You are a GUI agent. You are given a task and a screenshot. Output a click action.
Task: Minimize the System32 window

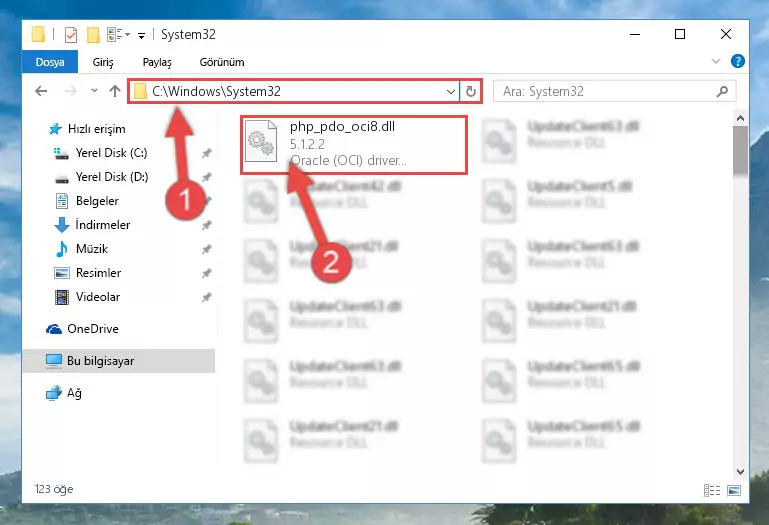tap(635, 34)
